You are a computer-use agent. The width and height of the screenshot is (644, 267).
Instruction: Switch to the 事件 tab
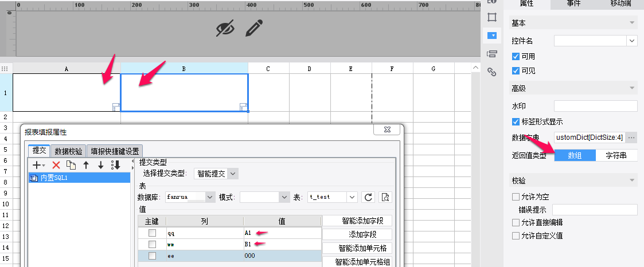[574, 3]
